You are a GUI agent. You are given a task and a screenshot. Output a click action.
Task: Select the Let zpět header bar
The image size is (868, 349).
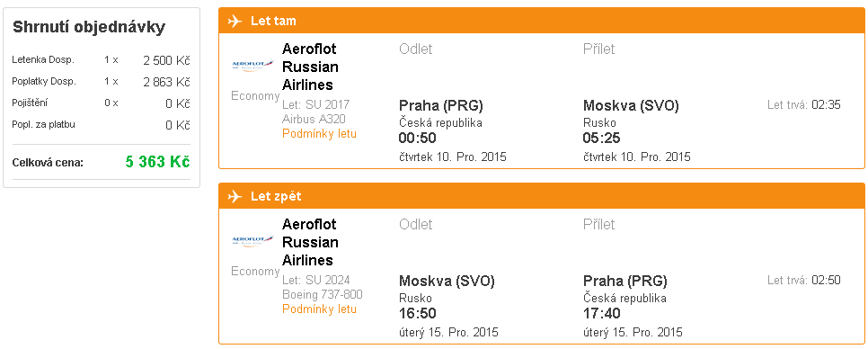(x=542, y=197)
